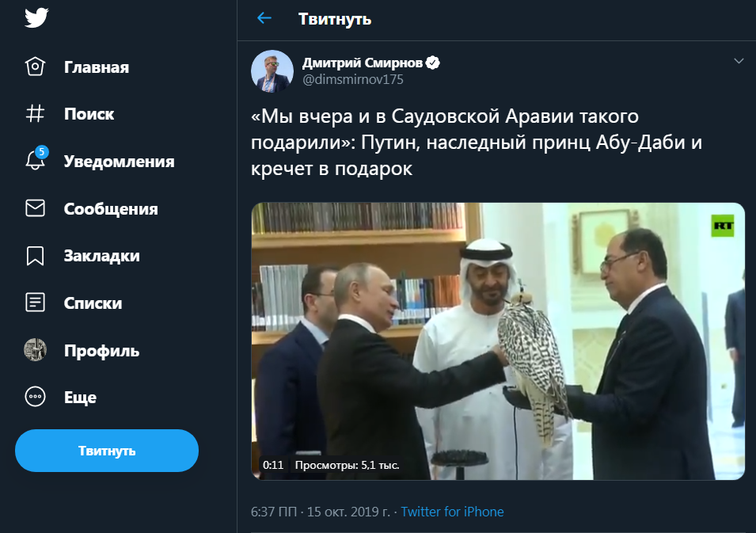
Task: Select Профиль in sidebar menu
Action: (101, 351)
